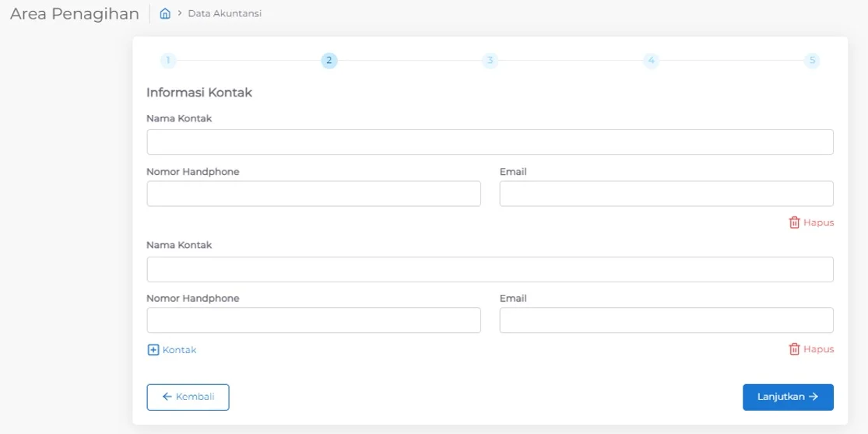Viewport: 868px width, 434px height.
Task: Click trash icon for first contact
Action: tap(794, 222)
